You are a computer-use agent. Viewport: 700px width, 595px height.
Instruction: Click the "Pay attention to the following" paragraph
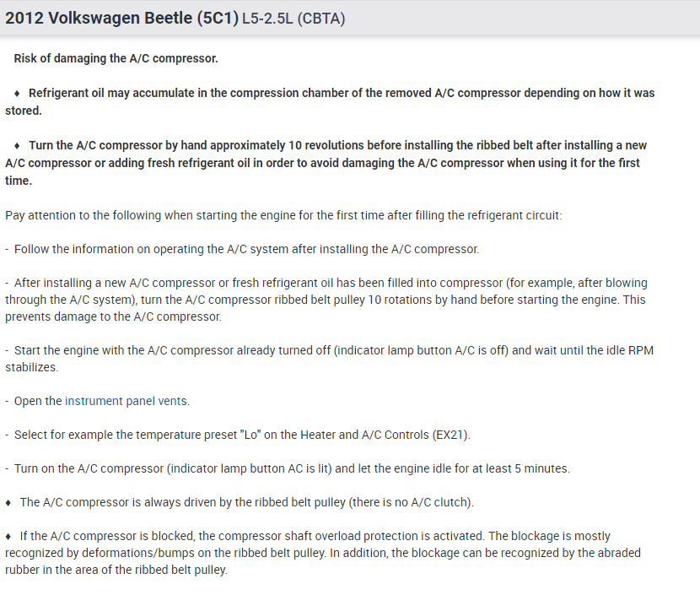283,215
